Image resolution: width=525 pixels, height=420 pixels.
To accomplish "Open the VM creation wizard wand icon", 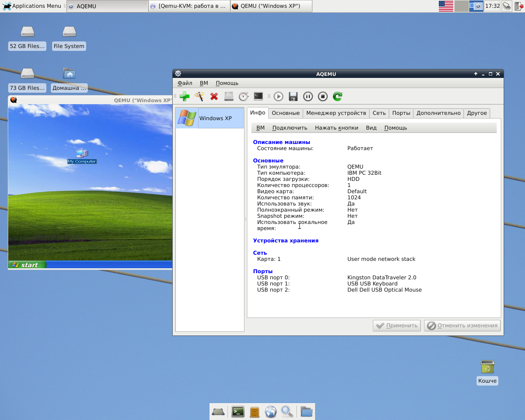I will coord(199,96).
